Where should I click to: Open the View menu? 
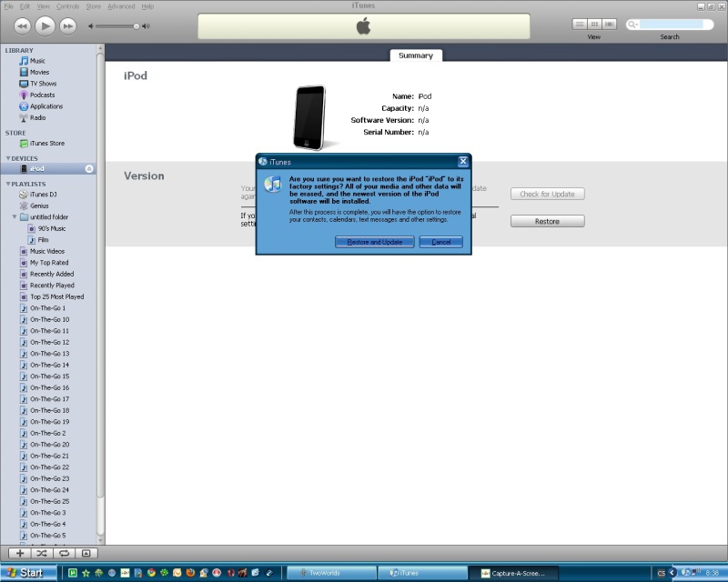click(43, 6)
